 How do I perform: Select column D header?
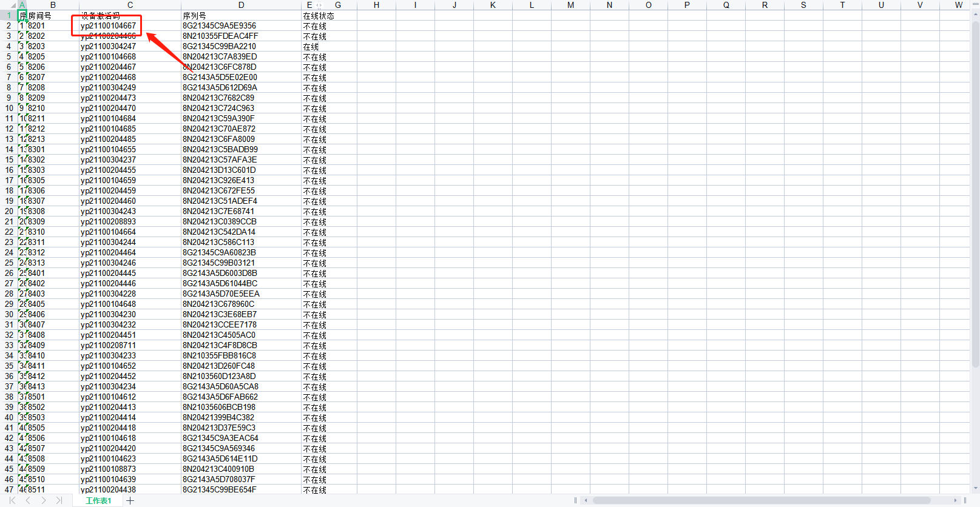[x=241, y=5]
